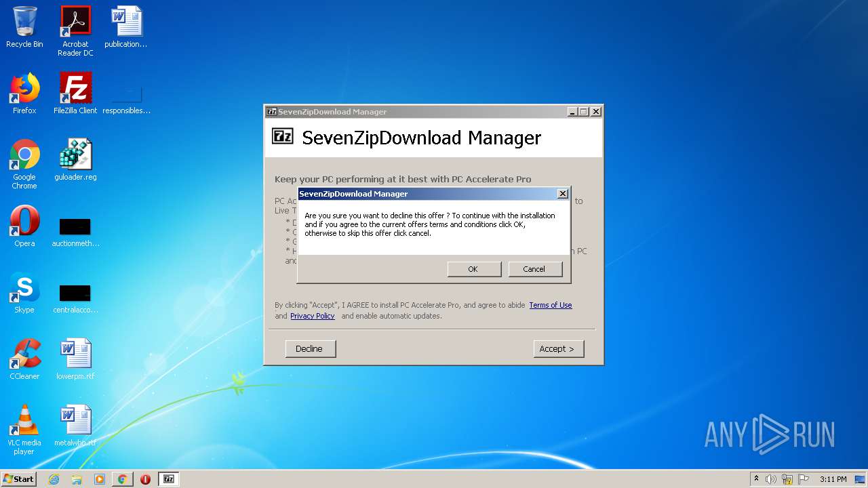Minimize the SevenZipDownload Manager window
The height and width of the screenshot is (488, 868).
[x=572, y=112]
